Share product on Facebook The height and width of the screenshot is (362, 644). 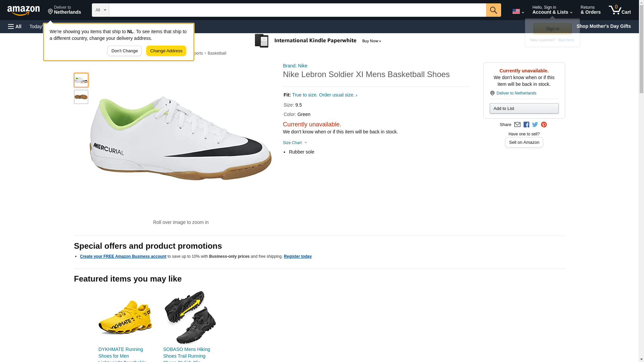(526, 125)
